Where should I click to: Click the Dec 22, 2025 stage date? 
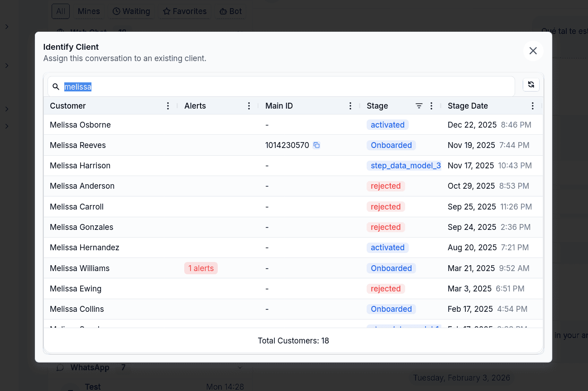(x=472, y=124)
